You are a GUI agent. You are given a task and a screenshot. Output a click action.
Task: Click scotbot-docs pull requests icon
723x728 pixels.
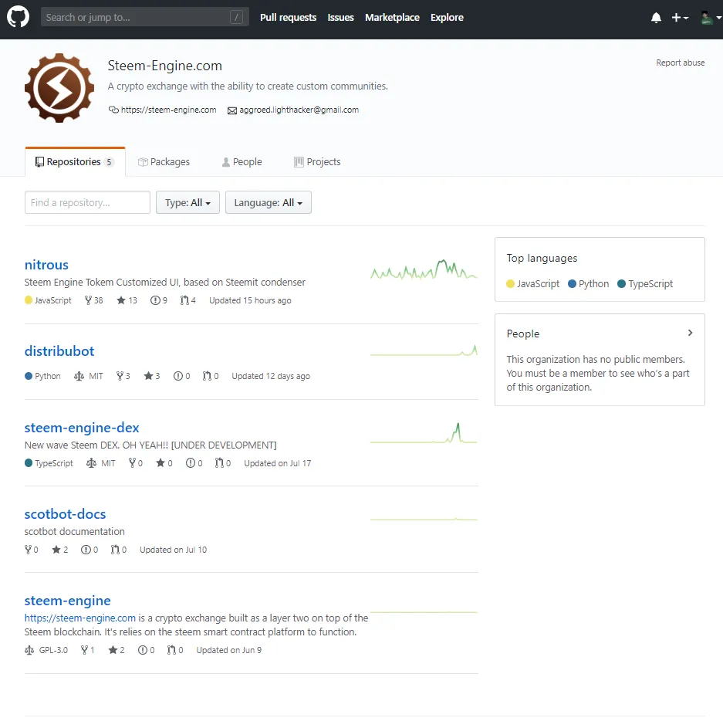(115, 550)
